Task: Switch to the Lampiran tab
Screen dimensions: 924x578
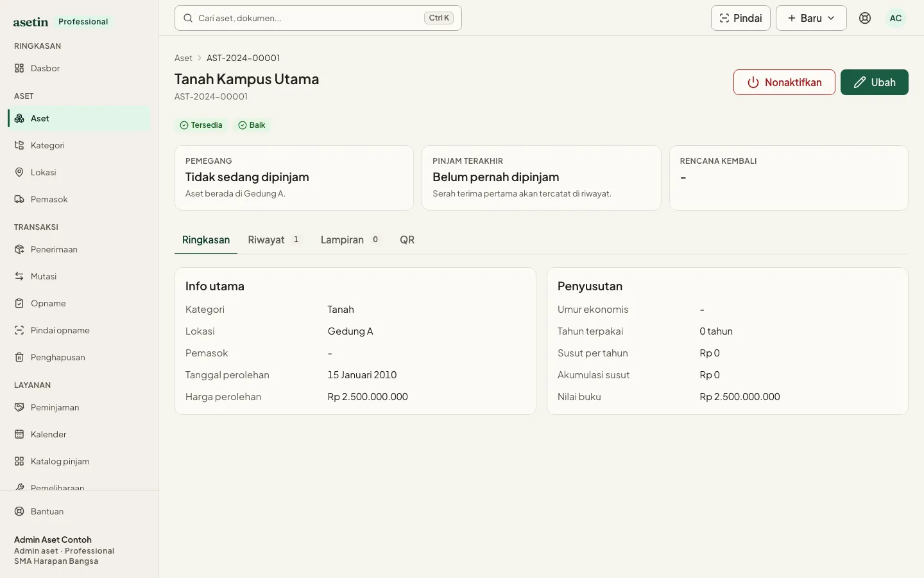Action: click(350, 240)
